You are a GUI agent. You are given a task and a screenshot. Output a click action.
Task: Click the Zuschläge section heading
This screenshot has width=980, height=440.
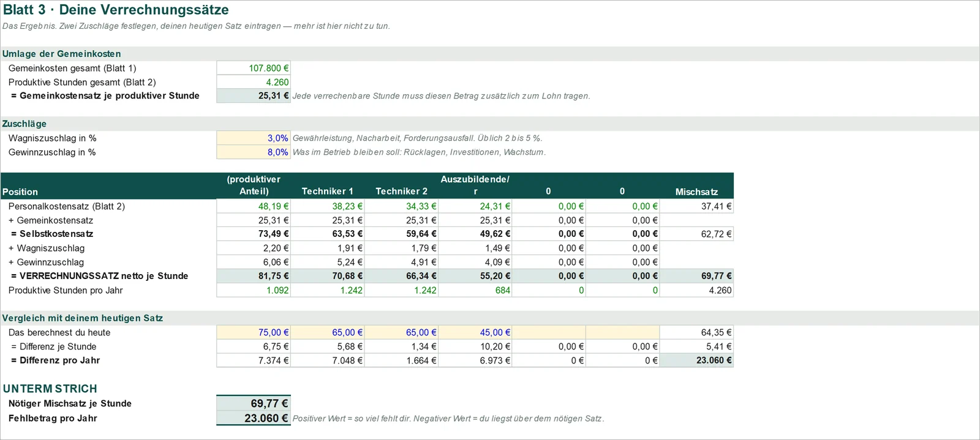pyautogui.click(x=24, y=124)
